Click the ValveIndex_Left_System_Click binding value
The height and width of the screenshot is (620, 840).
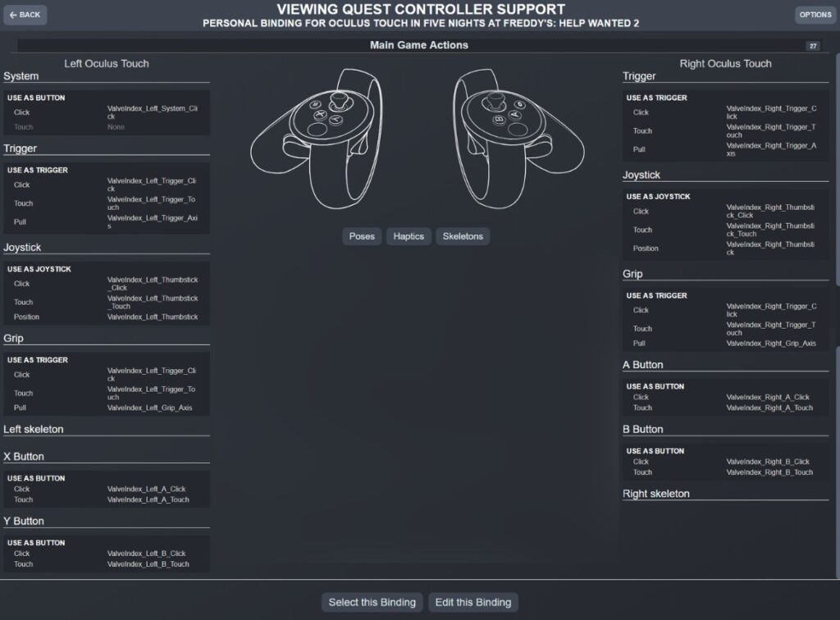pos(152,112)
